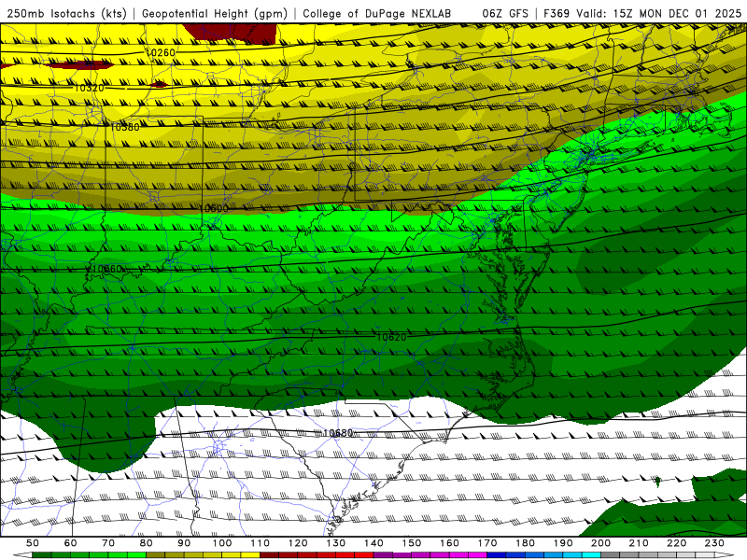Screen dimensions: 747x560
Task: Click 'College of DuPage NEXLAB' in the header
Action: pyautogui.click(x=377, y=13)
